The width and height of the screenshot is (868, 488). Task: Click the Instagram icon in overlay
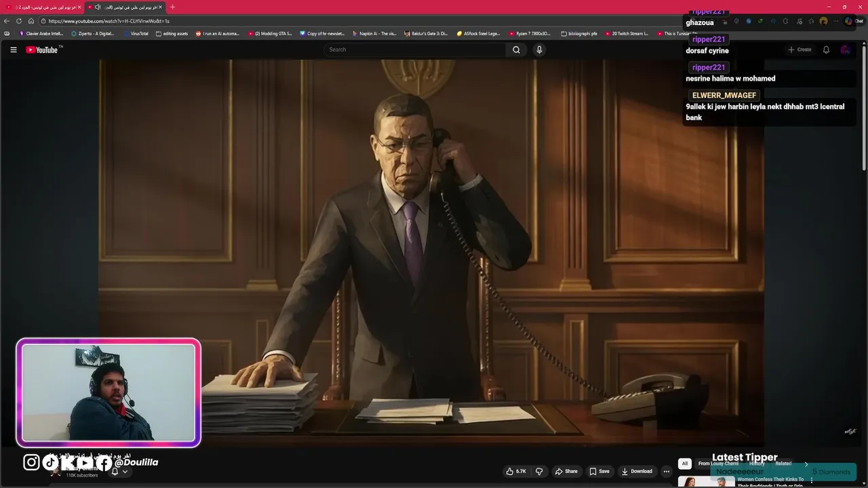(x=31, y=462)
